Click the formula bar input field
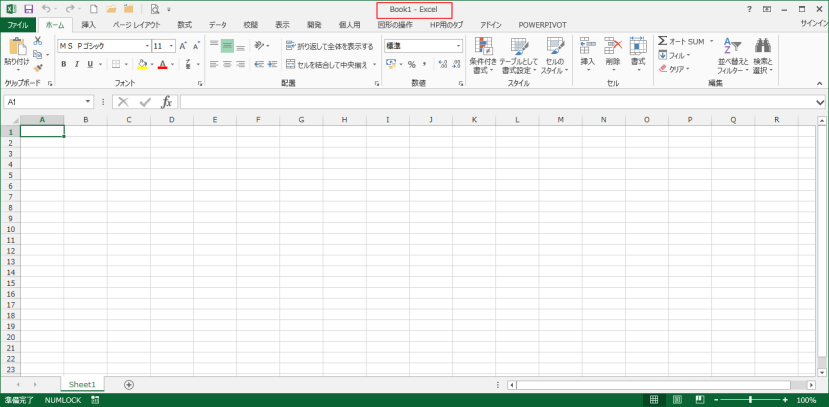This screenshot has height=407, width=829. [x=497, y=102]
